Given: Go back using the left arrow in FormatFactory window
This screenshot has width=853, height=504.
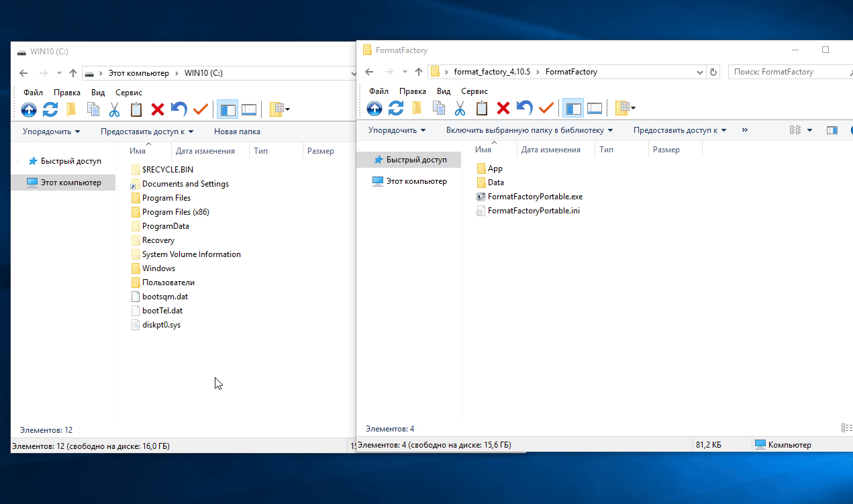Looking at the screenshot, I should click(368, 72).
